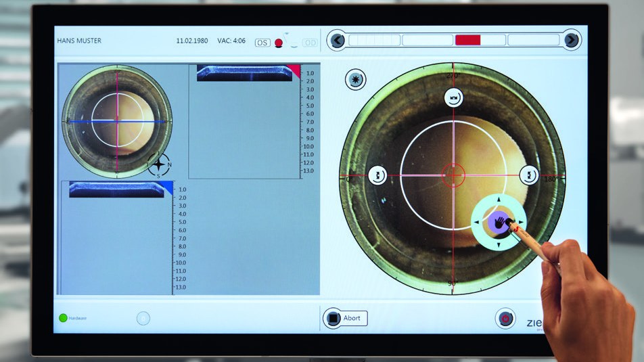Click the OCT scan image with red corner
This screenshot has height=362, width=644.
coord(244,72)
